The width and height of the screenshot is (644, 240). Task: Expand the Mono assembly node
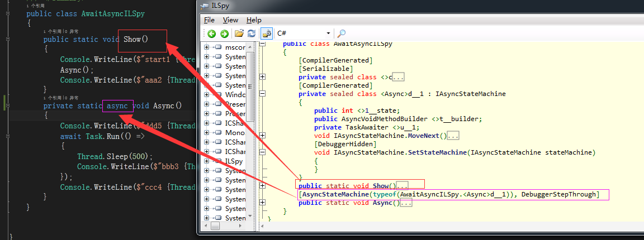click(207, 132)
